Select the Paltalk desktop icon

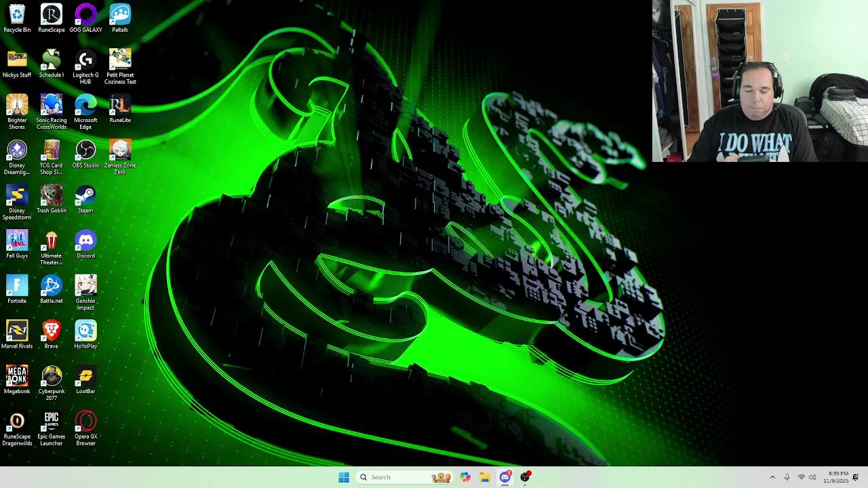click(x=120, y=18)
